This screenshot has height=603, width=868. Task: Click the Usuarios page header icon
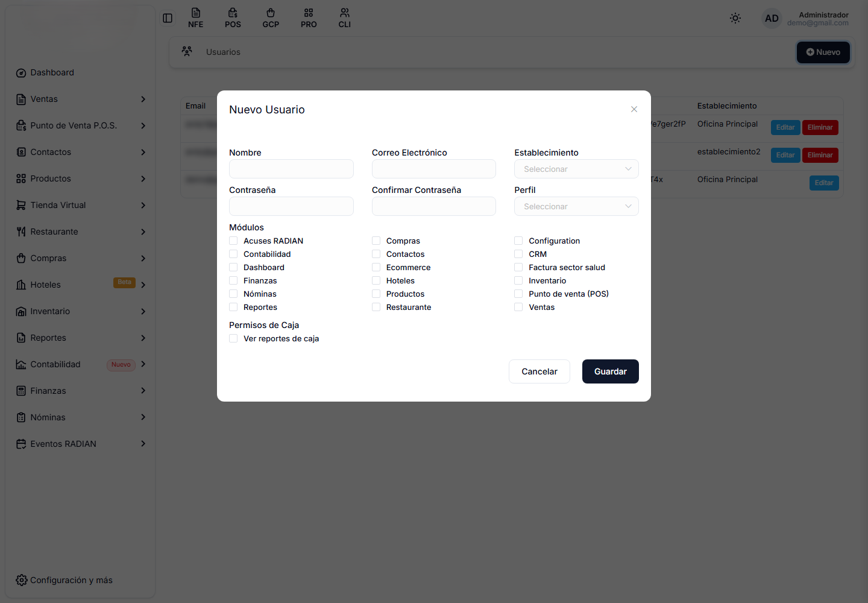(187, 52)
